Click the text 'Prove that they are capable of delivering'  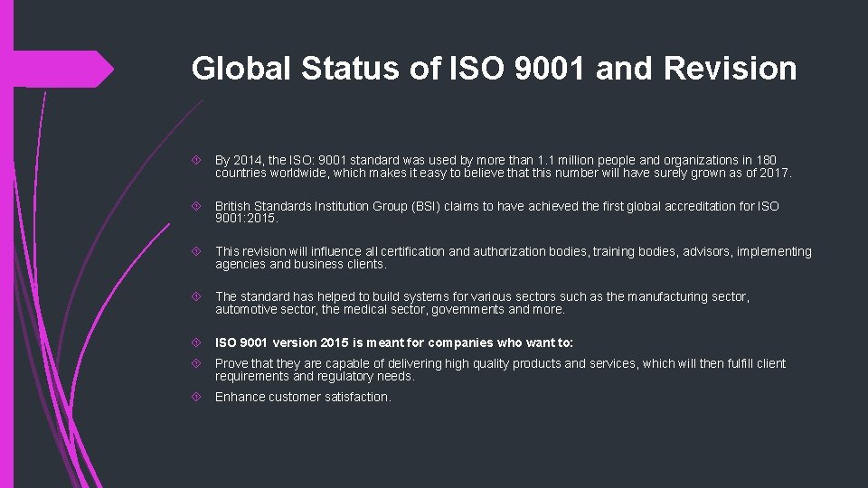click(x=500, y=363)
